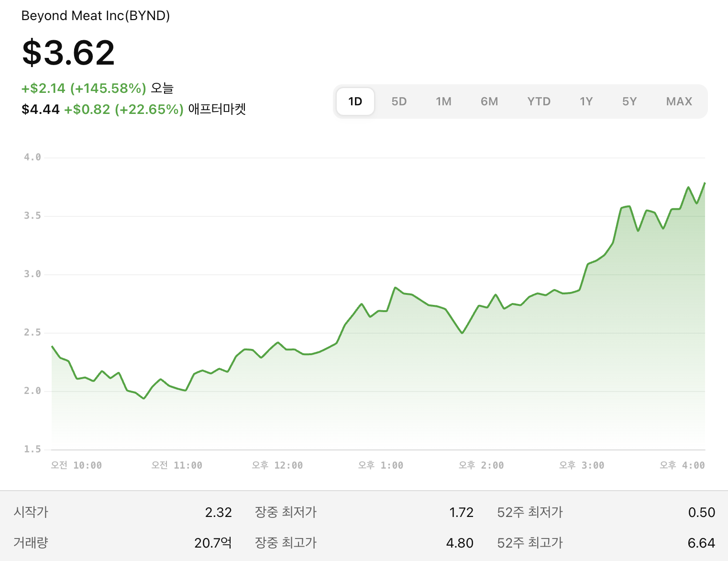
Task: Click the 시작가 label
Action: click(x=31, y=512)
